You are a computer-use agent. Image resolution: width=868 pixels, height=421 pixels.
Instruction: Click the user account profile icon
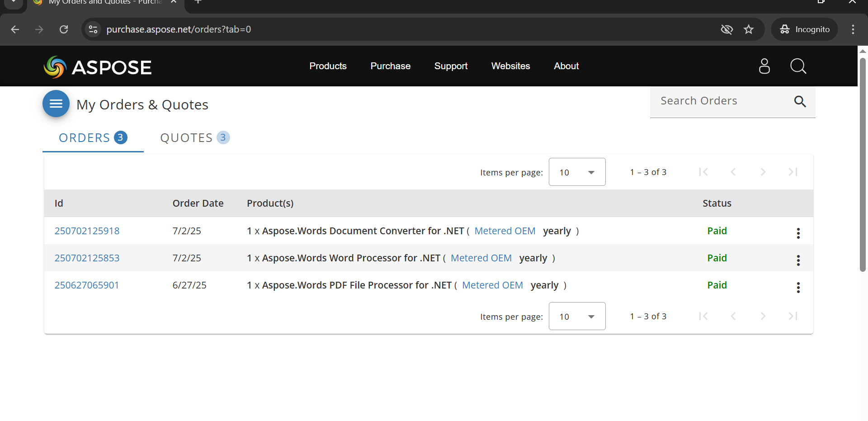tap(764, 66)
